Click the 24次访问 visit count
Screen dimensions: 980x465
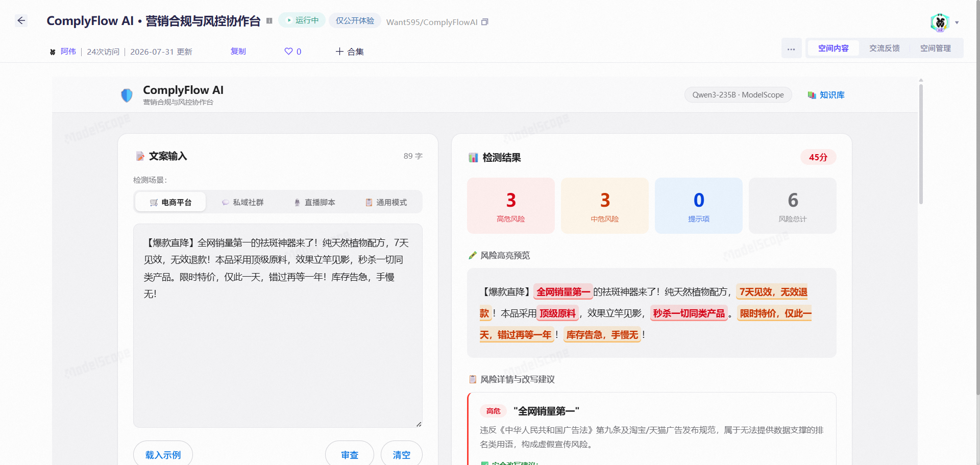tap(103, 52)
